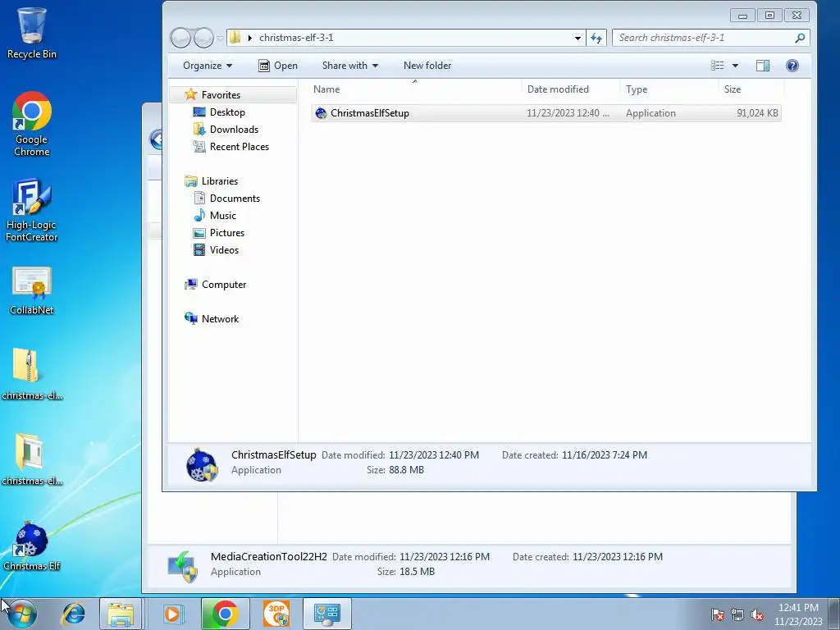The height and width of the screenshot is (630, 840).
Task: Click the Open toolbar button
Action: pos(278,66)
